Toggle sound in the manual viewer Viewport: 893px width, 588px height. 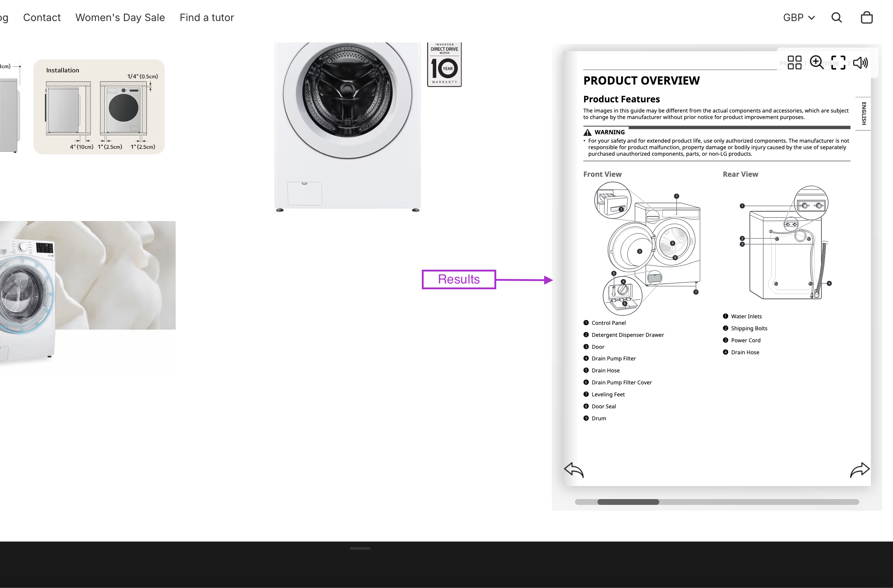point(860,62)
